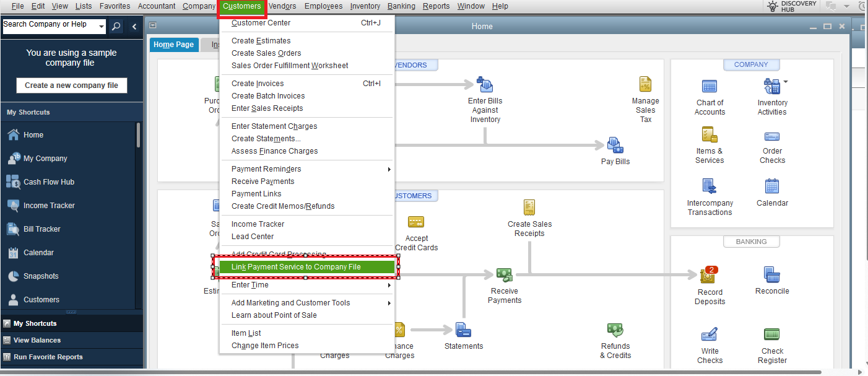Choose Receive Payments menu item
The height and width of the screenshot is (376, 868).
tap(307, 181)
